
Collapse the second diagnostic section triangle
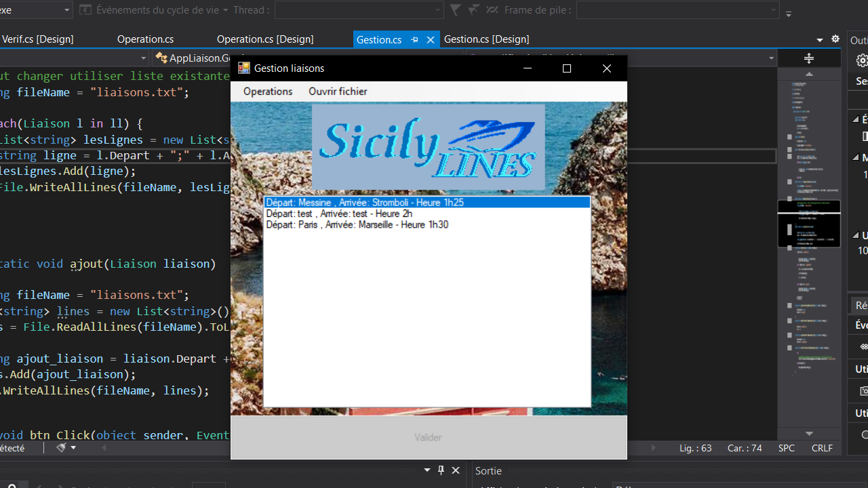pyautogui.click(x=856, y=157)
